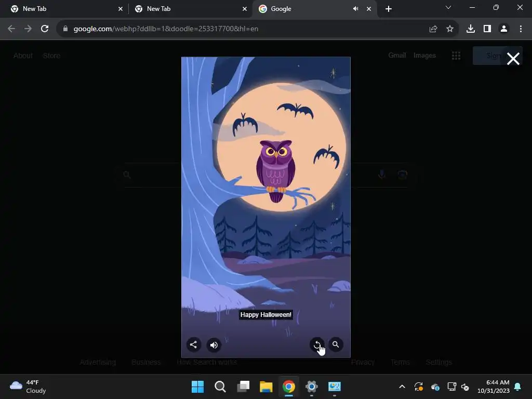Viewport: 532px width, 399px height.
Task: Open Chrome three-dot menu
Action: click(x=521, y=29)
